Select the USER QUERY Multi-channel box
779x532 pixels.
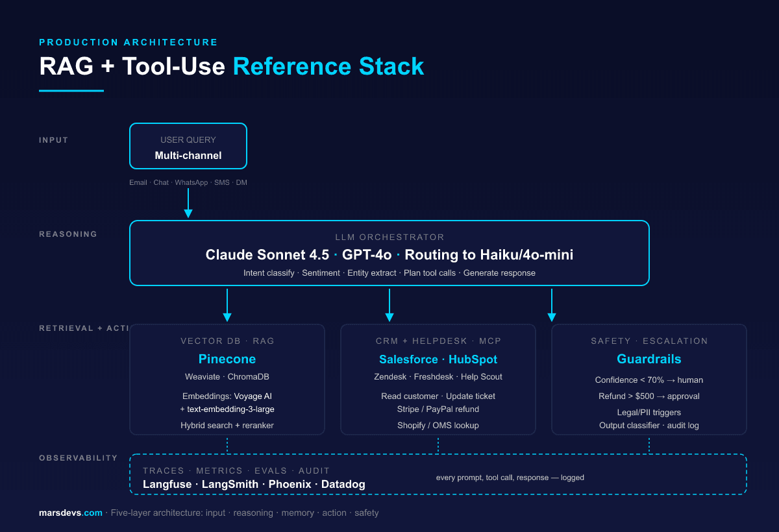coord(188,146)
